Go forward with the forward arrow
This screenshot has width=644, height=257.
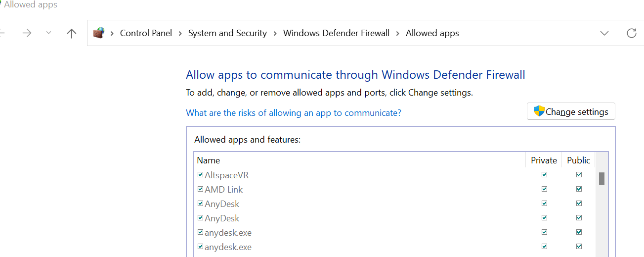coord(27,33)
